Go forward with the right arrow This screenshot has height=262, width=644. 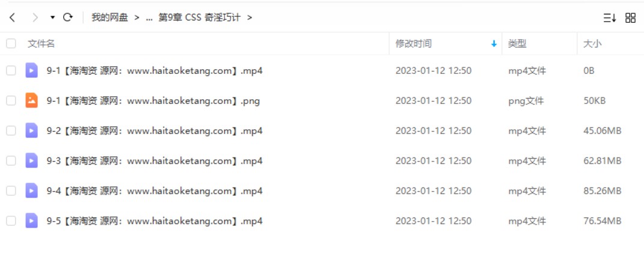pyautogui.click(x=35, y=17)
